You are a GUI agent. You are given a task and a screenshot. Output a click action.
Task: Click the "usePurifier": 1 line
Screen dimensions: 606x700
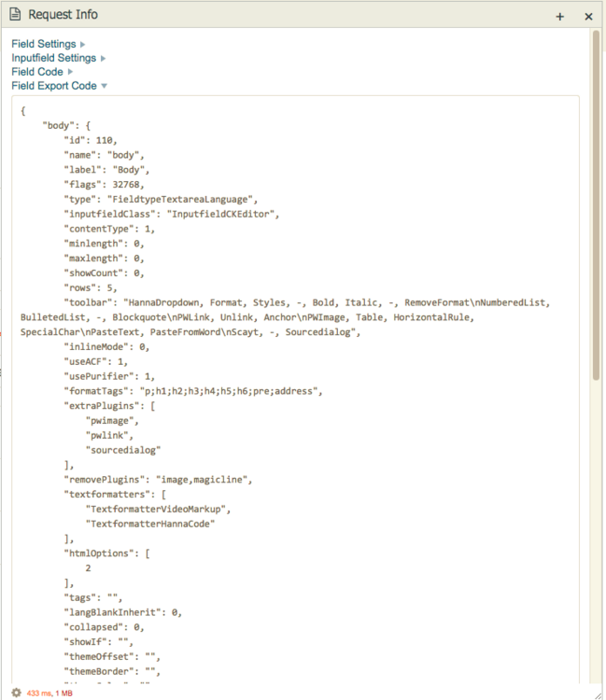point(109,376)
